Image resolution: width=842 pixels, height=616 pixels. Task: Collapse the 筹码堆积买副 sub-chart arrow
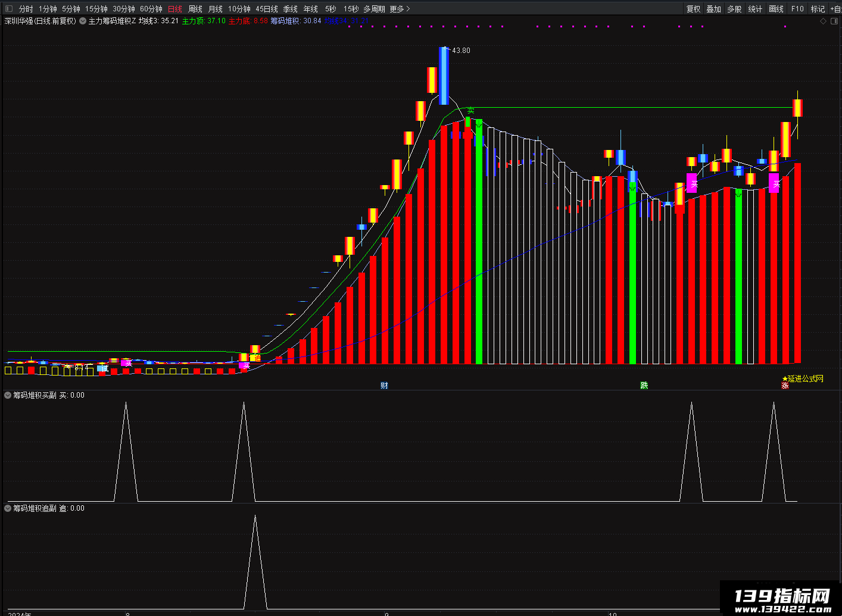[8, 395]
